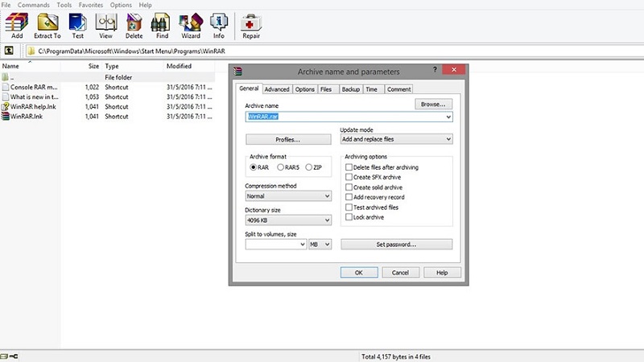This screenshot has width=644, height=362.
Task: Open the Favorites menu
Action: [91, 5]
